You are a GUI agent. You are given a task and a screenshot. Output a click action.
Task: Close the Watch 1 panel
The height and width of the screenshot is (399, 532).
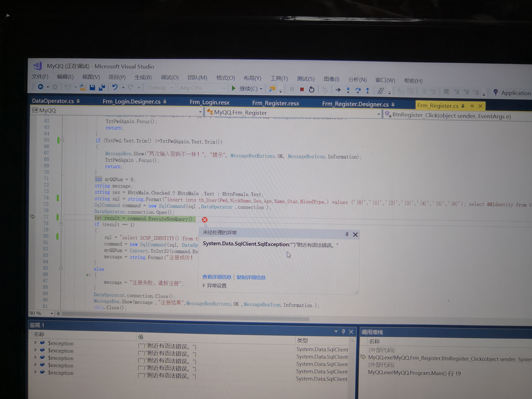tap(351, 332)
